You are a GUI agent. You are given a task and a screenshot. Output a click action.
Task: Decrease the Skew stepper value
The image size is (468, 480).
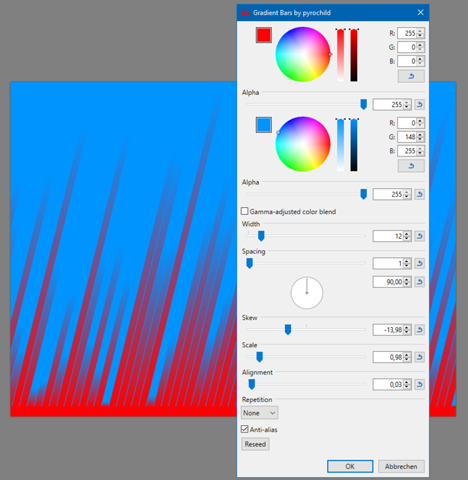(x=407, y=332)
